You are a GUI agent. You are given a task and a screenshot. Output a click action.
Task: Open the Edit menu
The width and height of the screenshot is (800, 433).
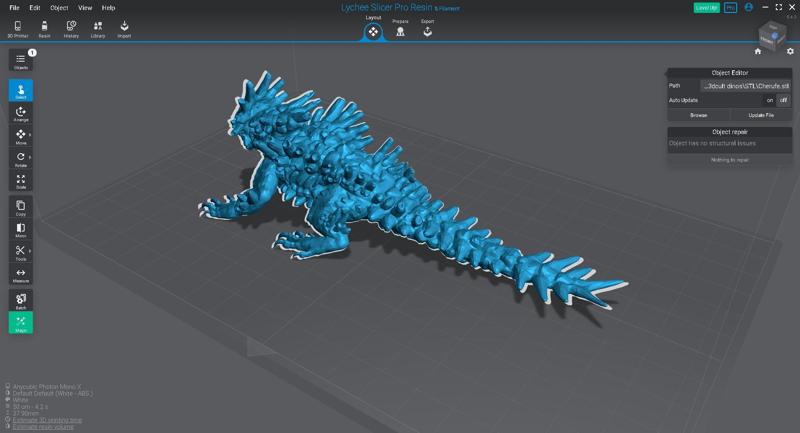(35, 8)
